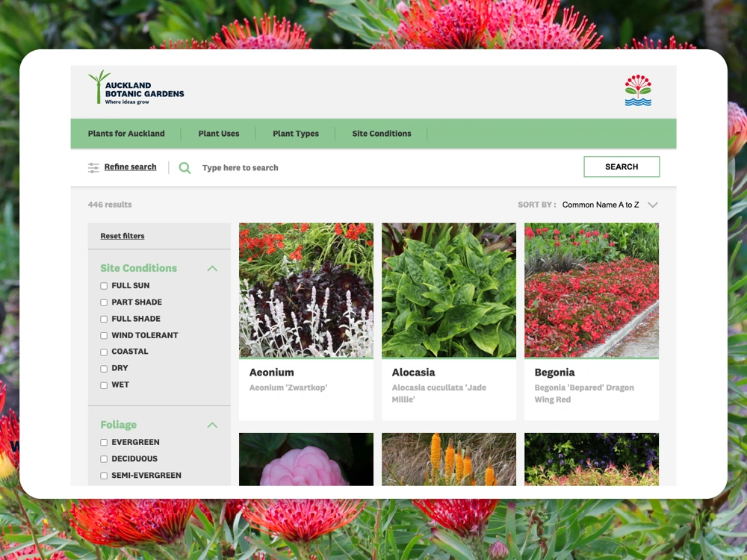Collapse the Site Conditions filter section
The width and height of the screenshot is (747, 560).
212,268
